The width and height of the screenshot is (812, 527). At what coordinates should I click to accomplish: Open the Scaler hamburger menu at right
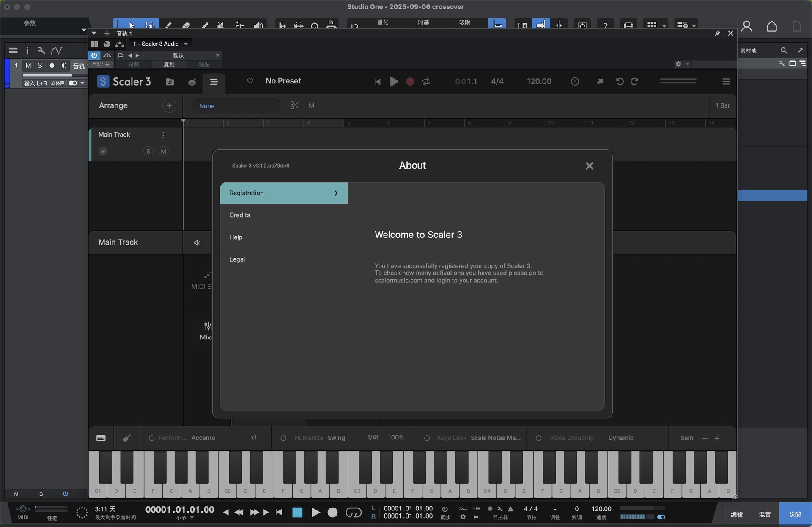coord(726,82)
